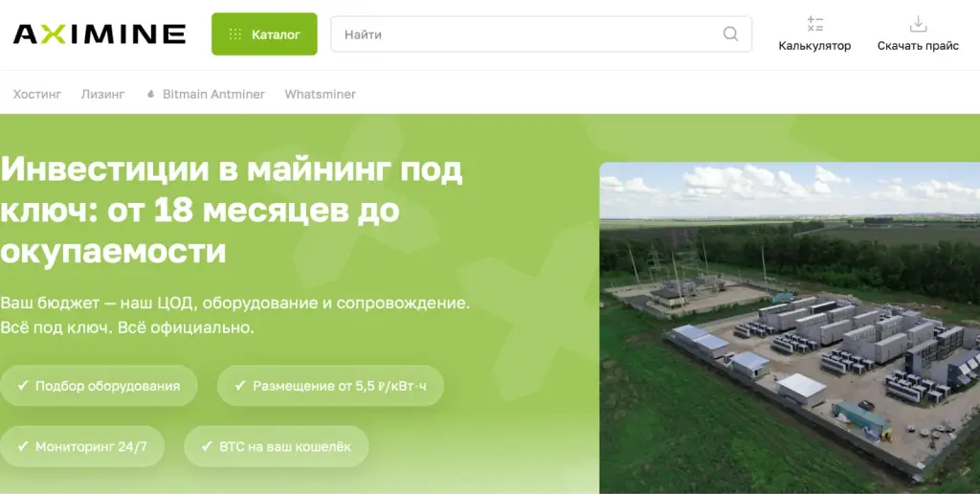Screen dimensions: 980x494
Task: Go to the Хостинг section
Action: [37, 95]
